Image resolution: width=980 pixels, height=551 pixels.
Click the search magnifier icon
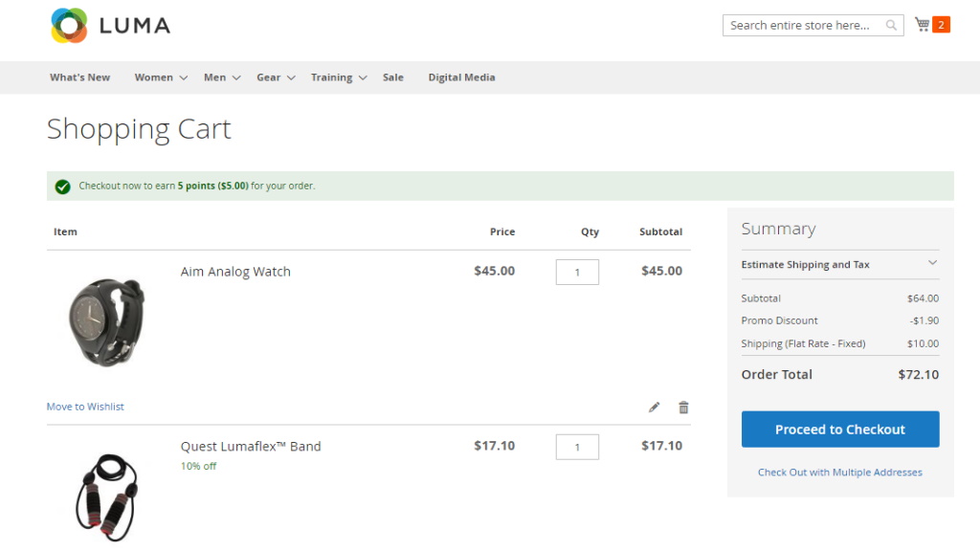[891, 25]
